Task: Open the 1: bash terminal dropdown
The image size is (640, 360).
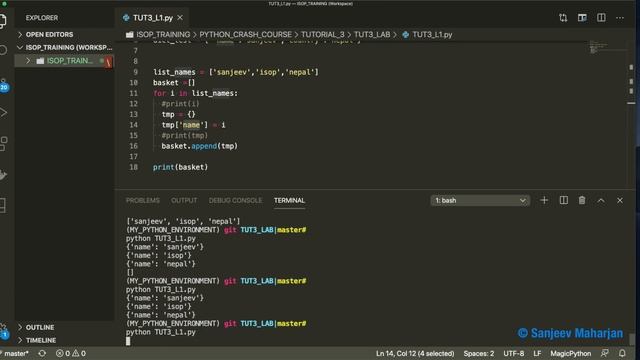Action: click(480, 200)
